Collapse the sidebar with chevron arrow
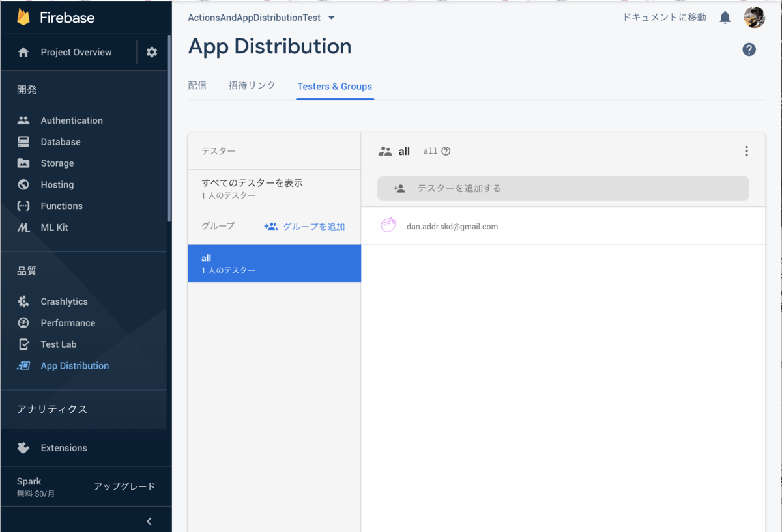Viewport: 782px width, 532px height. point(149,521)
